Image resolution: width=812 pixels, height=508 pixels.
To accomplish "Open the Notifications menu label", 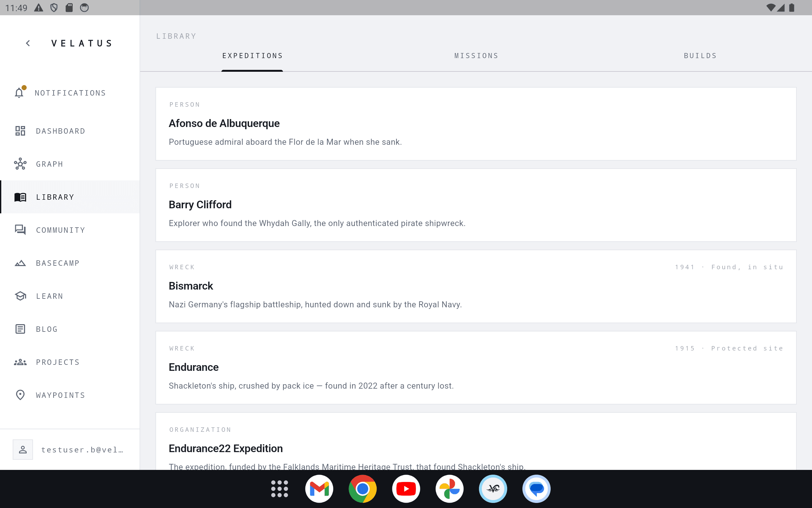I will (x=70, y=93).
